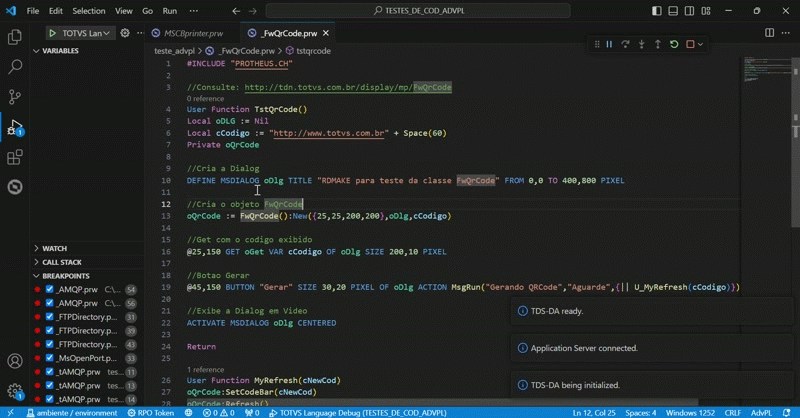This screenshot has height=418, width=800.
Task: Open the Explorer view in activity bar
Action: pos(15,37)
